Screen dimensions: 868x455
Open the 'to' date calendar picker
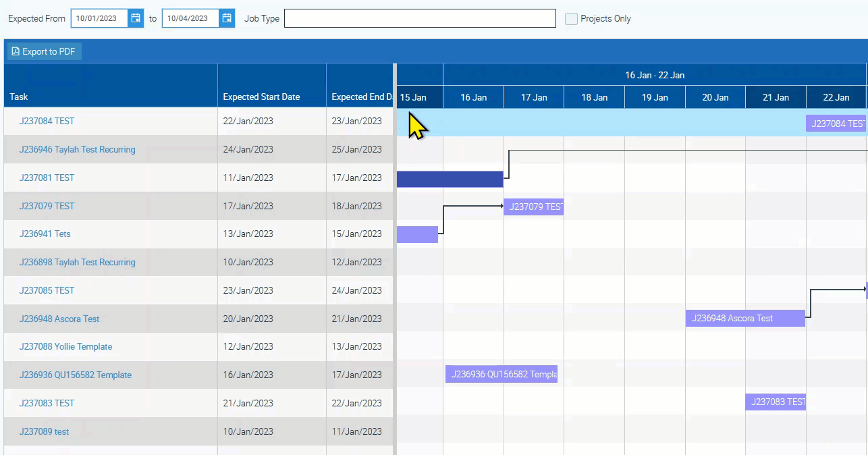(227, 18)
